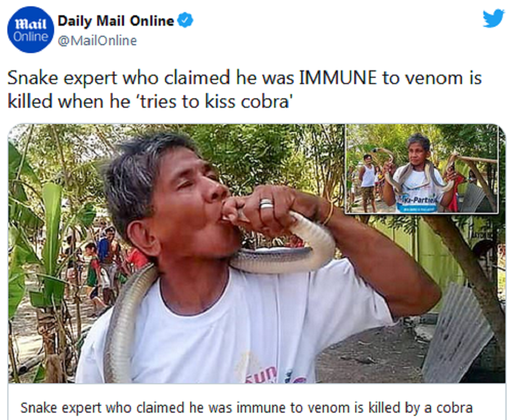This screenshot has width=515, height=420.
Task: Click the silver ring on the man's finger
Action: point(266,203)
